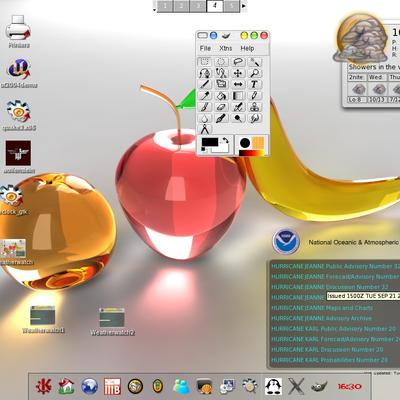Select the Eraser tool
This screenshot has width=400, height=400.
click(221, 107)
